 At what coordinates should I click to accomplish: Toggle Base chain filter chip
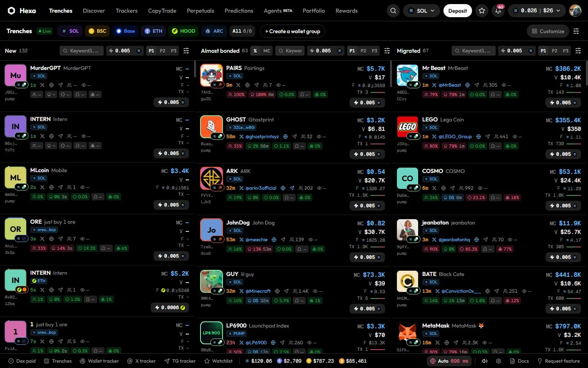click(x=125, y=31)
